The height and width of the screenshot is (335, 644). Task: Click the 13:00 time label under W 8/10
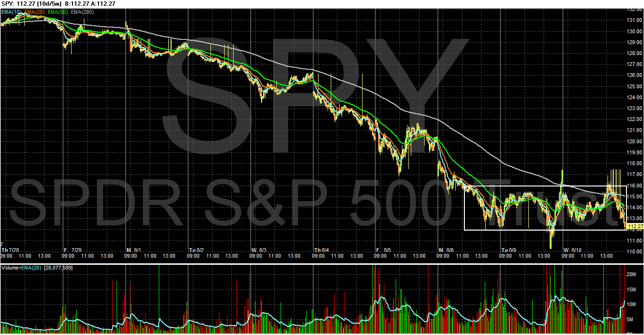(x=607, y=256)
